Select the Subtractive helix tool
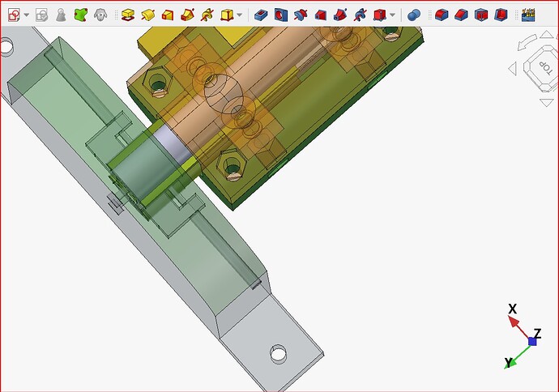Screen dimensions: 559x392 pos(360,15)
